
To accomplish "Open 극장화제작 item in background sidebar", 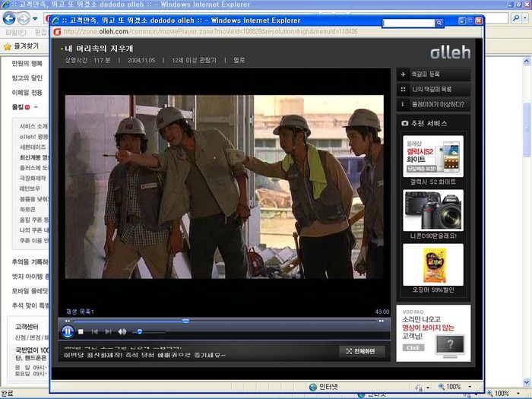I will tap(33, 178).
